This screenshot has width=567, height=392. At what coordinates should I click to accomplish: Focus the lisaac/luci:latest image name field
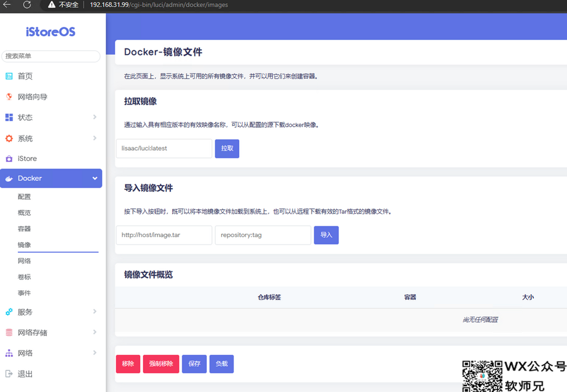coord(164,149)
